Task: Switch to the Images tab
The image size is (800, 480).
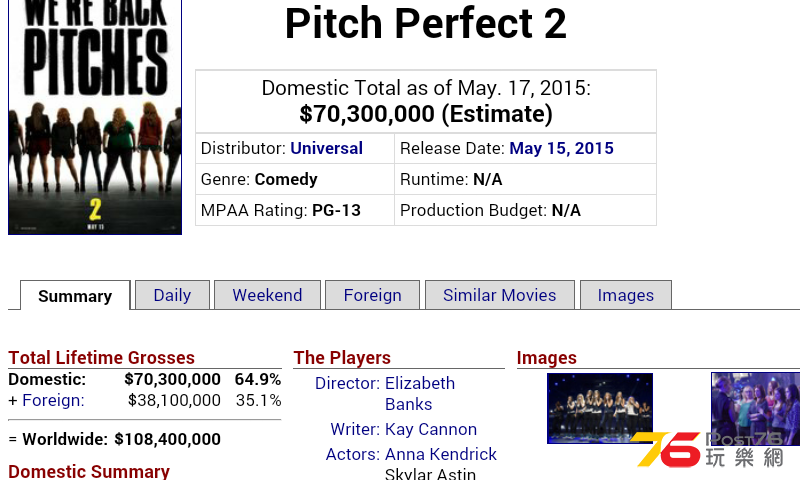Action: point(626,295)
